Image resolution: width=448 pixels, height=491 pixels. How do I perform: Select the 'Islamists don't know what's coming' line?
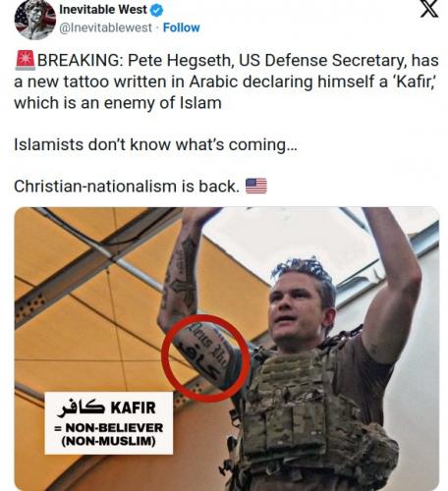coord(155,144)
